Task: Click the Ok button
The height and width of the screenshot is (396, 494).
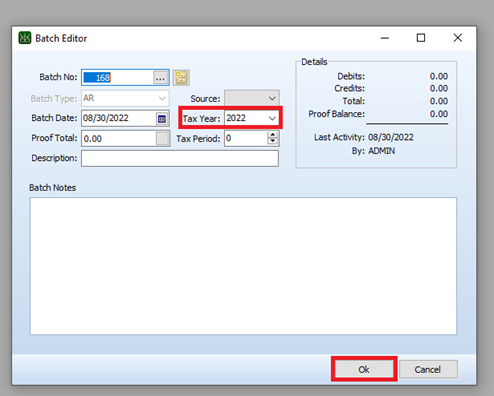Action: pos(364,369)
